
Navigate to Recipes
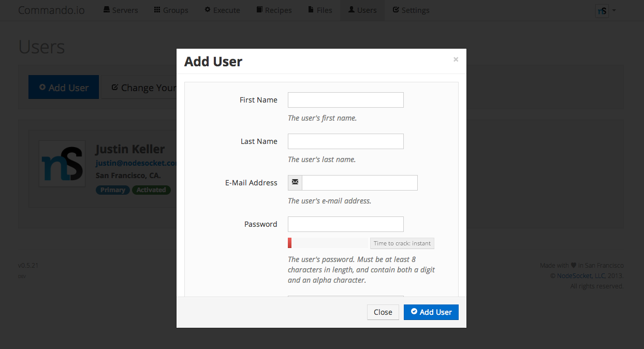274,10
